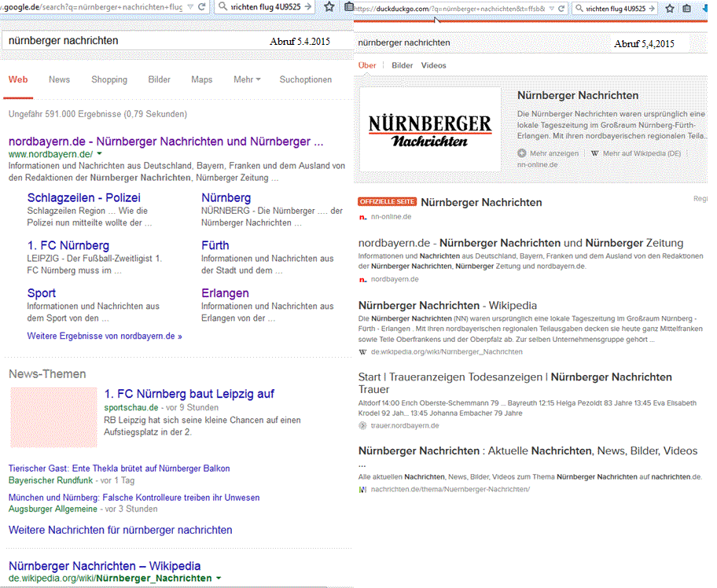Open the URL history dropdown in DuckDuckGo window's address bar
Viewport: 717px width, 588px height.
(551, 9)
